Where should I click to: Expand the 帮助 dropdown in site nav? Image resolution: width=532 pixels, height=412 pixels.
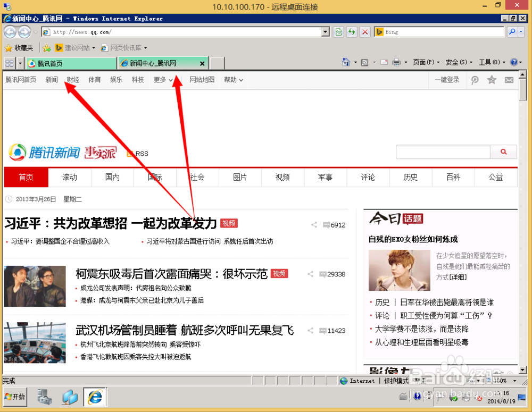click(234, 80)
